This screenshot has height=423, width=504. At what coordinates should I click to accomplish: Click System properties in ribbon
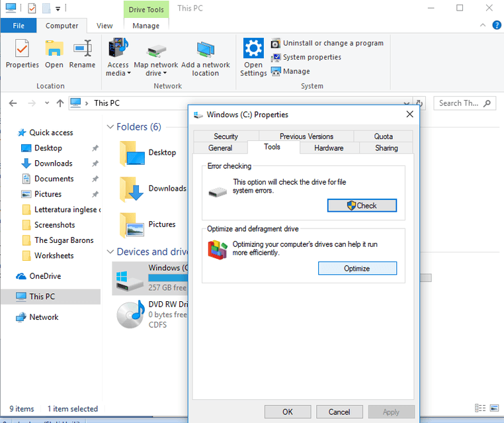306,57
